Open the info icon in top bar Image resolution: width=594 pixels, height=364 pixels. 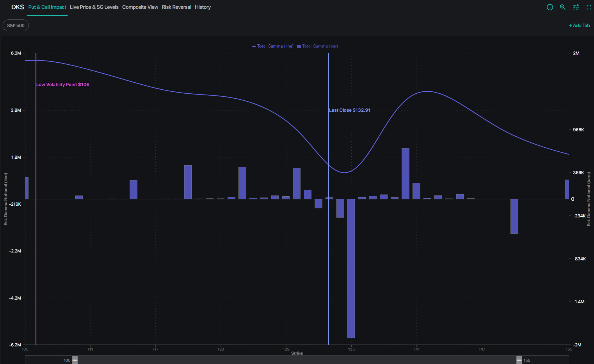[550, 7]
